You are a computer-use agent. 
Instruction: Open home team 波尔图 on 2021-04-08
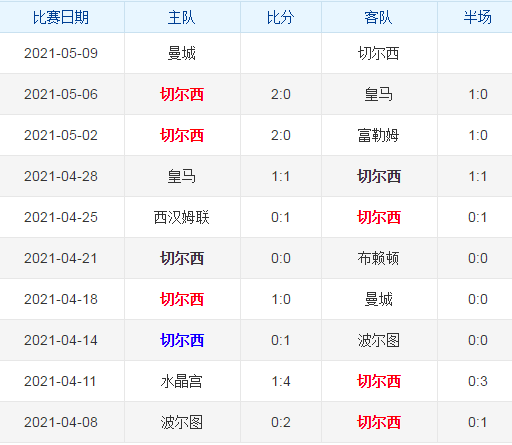(x=182, y=422)
